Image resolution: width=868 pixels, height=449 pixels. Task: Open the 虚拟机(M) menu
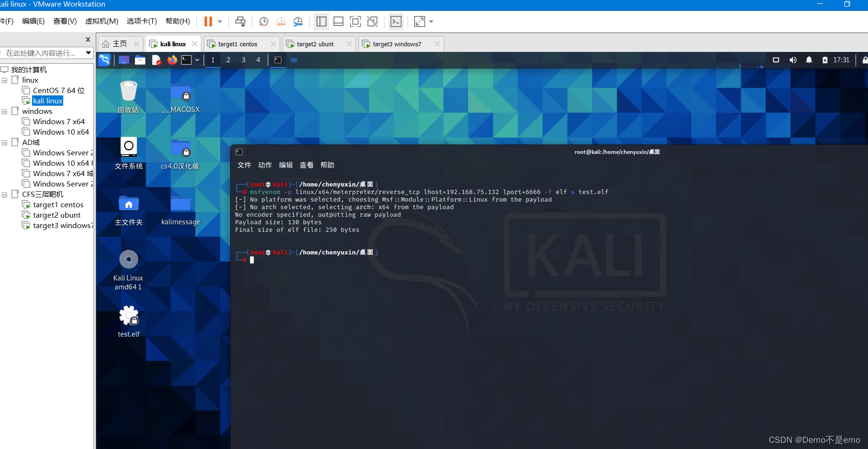click(x=101, y=21)
